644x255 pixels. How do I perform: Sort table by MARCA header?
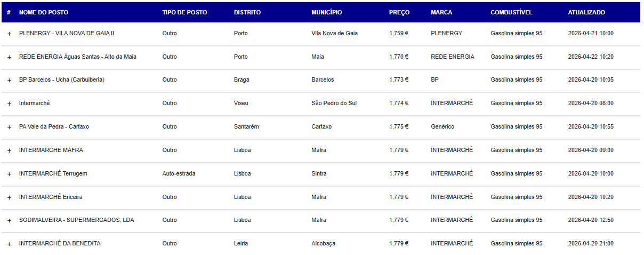tap(441, 12)
